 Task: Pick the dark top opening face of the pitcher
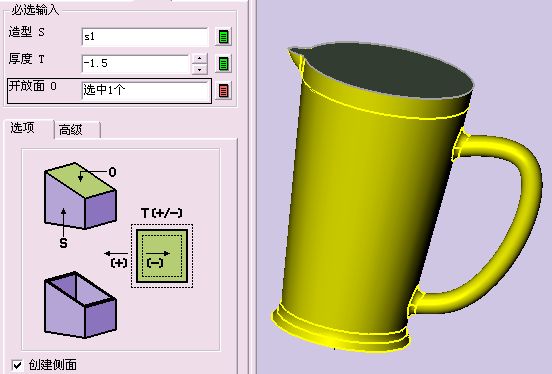click(x=387, y=70)
